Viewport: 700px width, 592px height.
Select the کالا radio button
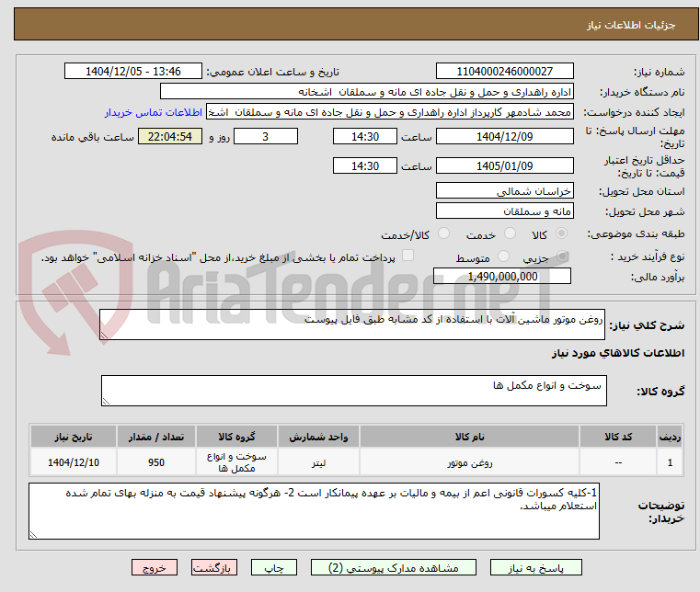coord(561,233)
